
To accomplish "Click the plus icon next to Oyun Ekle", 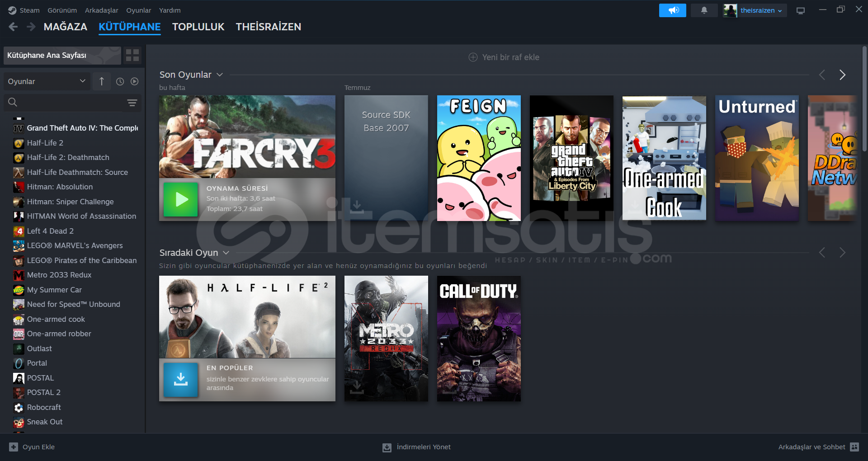I will (x=14, y=447).
